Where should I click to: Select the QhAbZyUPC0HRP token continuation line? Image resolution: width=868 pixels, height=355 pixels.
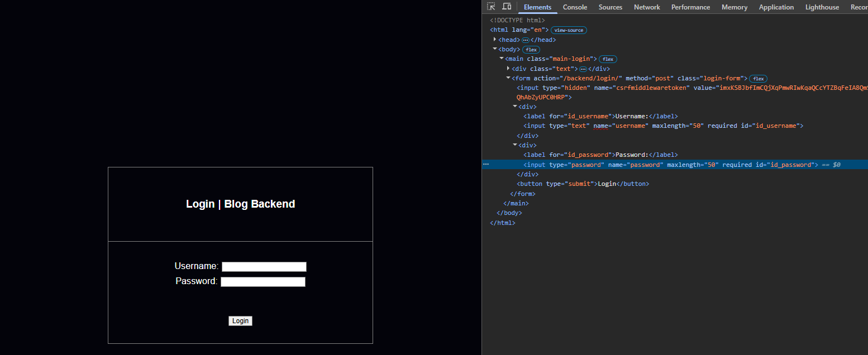545,97
